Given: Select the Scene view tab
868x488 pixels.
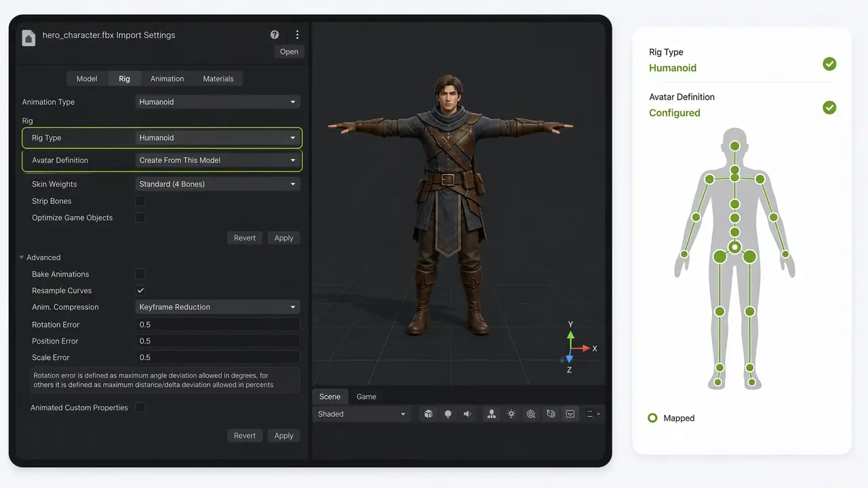Looking at the screenshot, I should point(330,396).
